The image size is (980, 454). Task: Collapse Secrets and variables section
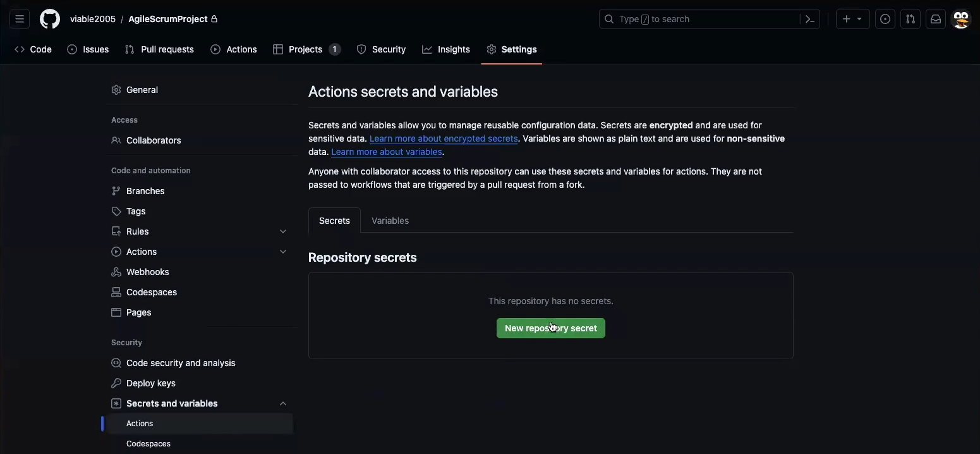point(283,403)
